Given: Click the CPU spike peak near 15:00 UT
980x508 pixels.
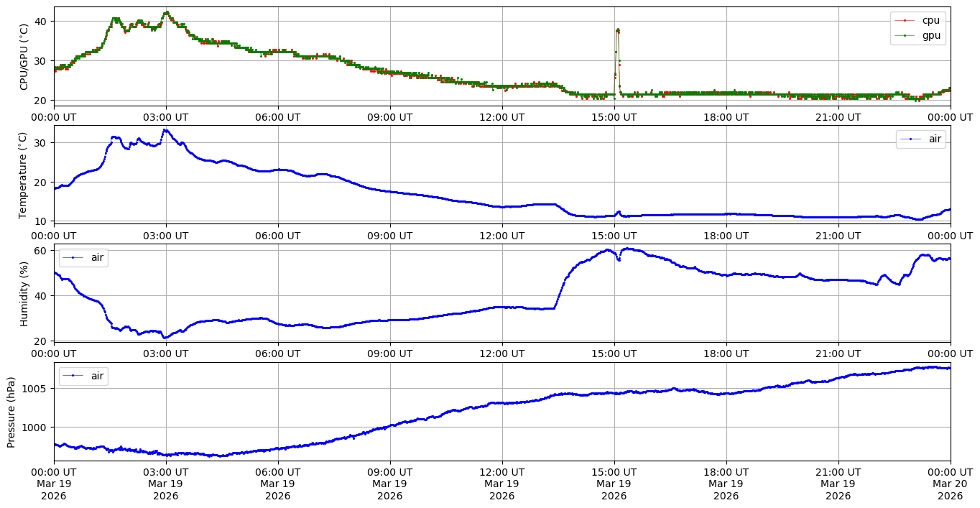Looking at the screenshot, I should click(x=618, y=30).
